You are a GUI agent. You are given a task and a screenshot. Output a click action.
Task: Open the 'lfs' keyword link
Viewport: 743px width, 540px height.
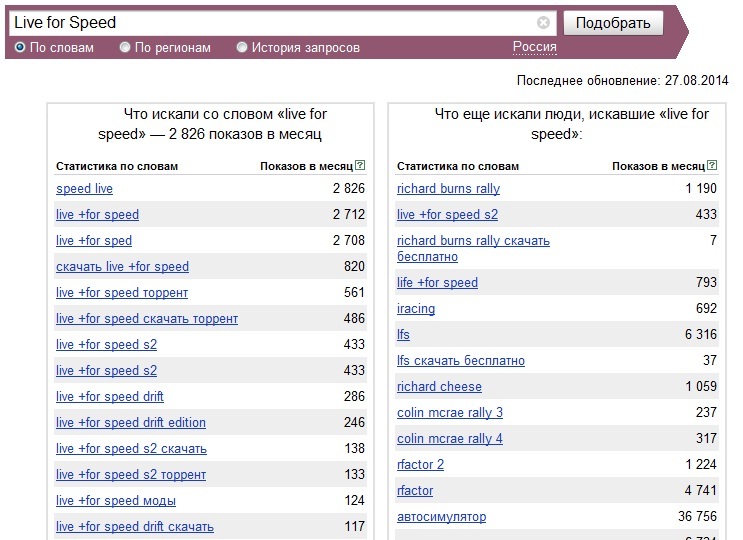tap(403, 335)
